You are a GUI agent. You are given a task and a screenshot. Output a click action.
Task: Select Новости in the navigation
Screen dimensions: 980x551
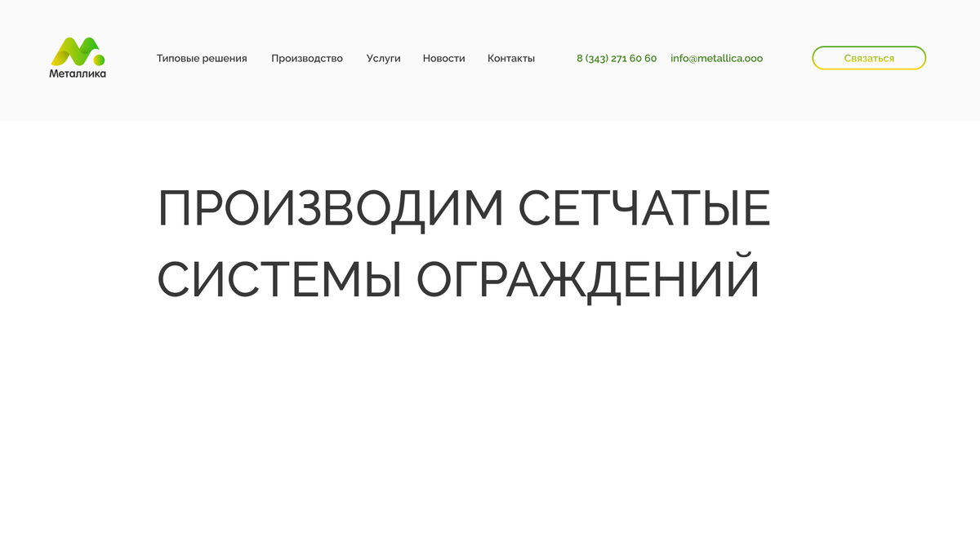pyautogui.click(x=444, y=59)
